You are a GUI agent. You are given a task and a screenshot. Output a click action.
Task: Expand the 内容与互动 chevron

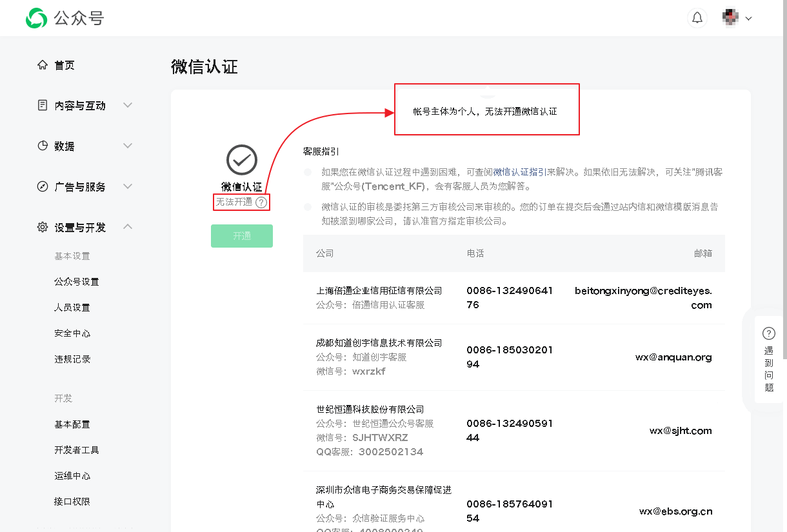[x=128, y=105]
